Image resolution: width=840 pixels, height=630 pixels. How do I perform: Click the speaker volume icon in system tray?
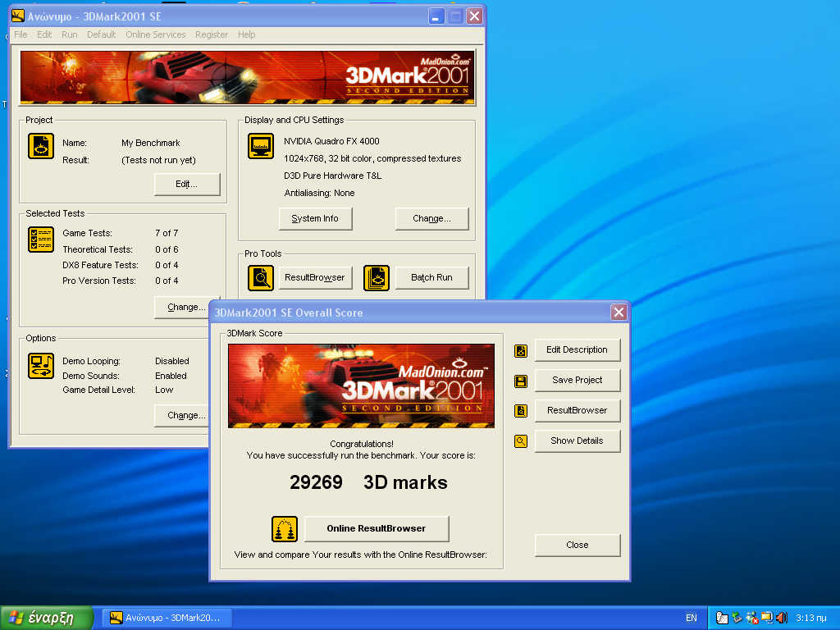coord(782,618)
